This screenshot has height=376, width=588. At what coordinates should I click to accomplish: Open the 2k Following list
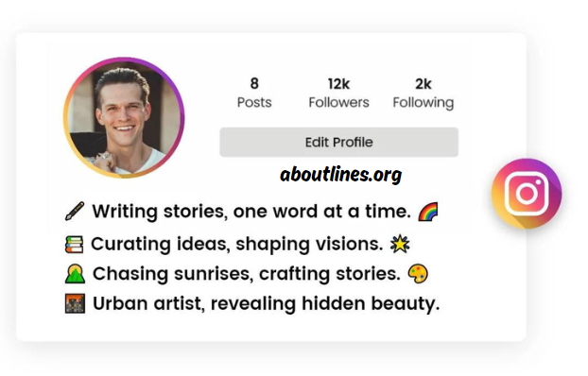423,93
